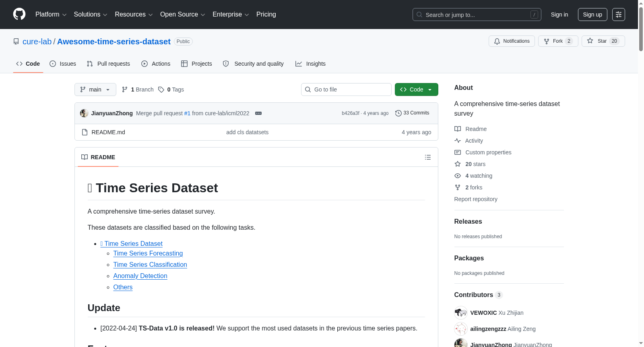Click the Sign up button
This screenshot has height=347, width=644.
592,15
